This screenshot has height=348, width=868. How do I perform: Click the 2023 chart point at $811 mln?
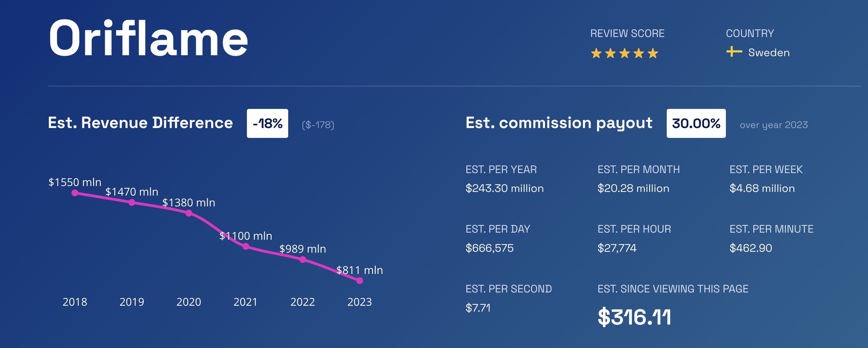click(359, 280)
